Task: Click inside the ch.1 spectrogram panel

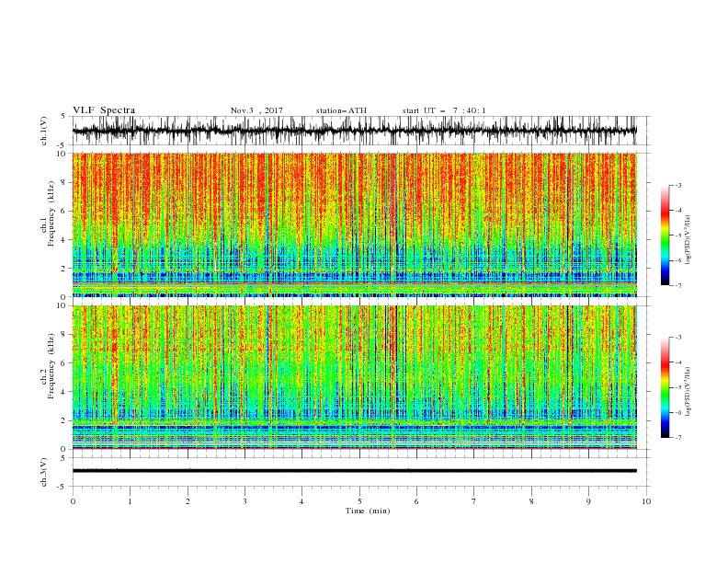Action: pos(354,224)
